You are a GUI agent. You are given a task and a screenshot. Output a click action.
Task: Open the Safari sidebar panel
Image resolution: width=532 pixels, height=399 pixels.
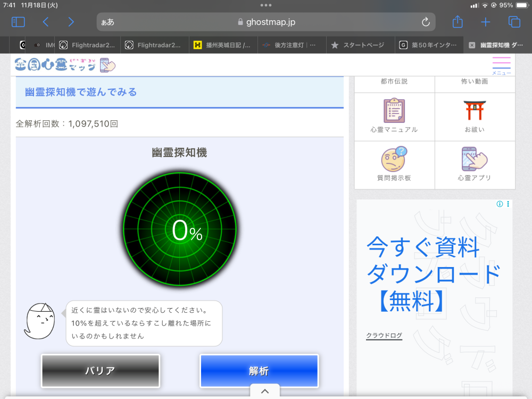click(x=18, y=22)
